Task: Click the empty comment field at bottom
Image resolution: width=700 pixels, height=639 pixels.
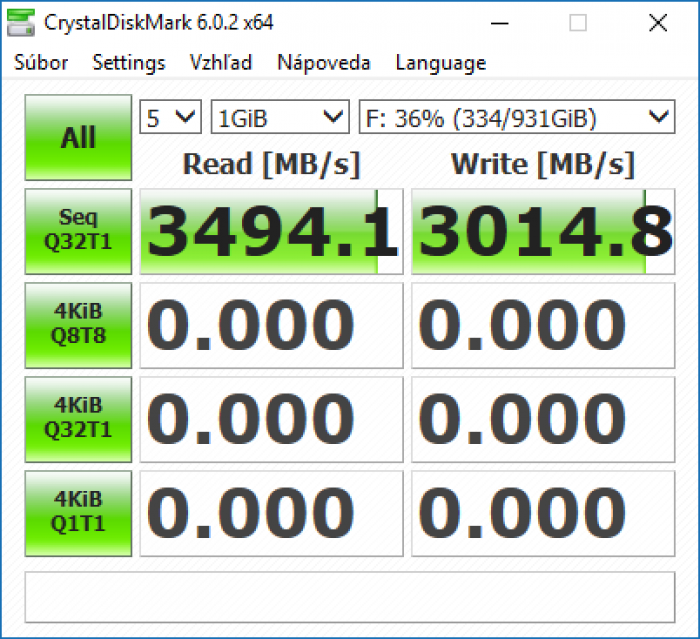Action: pyautogui.click(x=349, y=597)
